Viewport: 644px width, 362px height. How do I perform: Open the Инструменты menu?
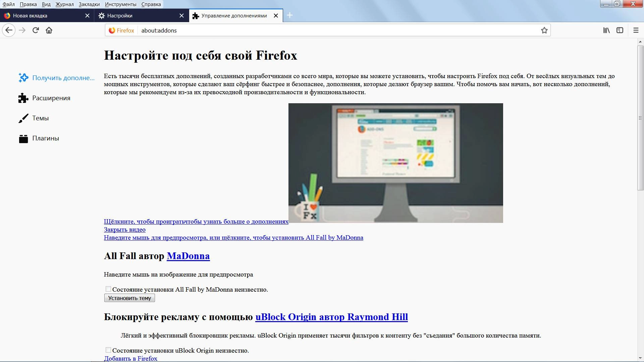(120, 4)
